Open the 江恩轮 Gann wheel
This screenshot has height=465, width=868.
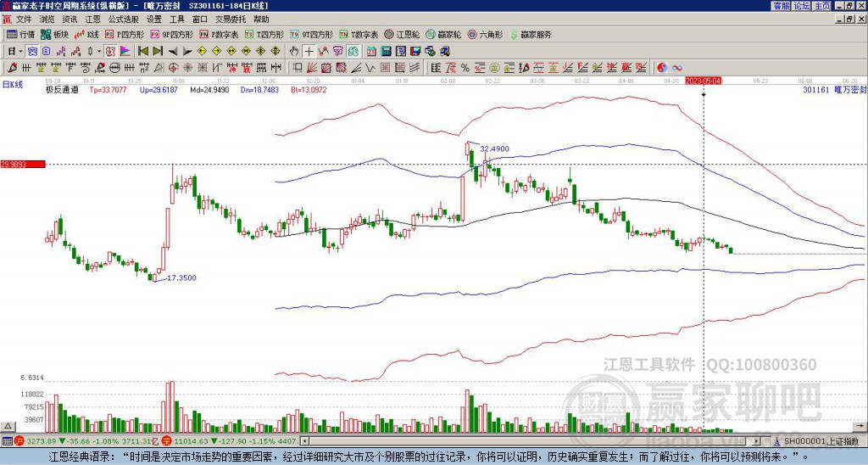pos(401,34)
